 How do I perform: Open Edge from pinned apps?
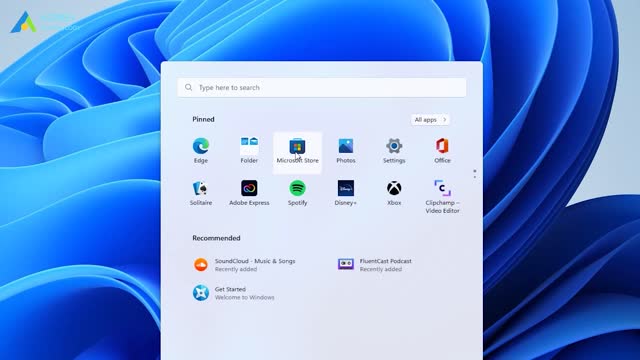(x=201, y=150)
